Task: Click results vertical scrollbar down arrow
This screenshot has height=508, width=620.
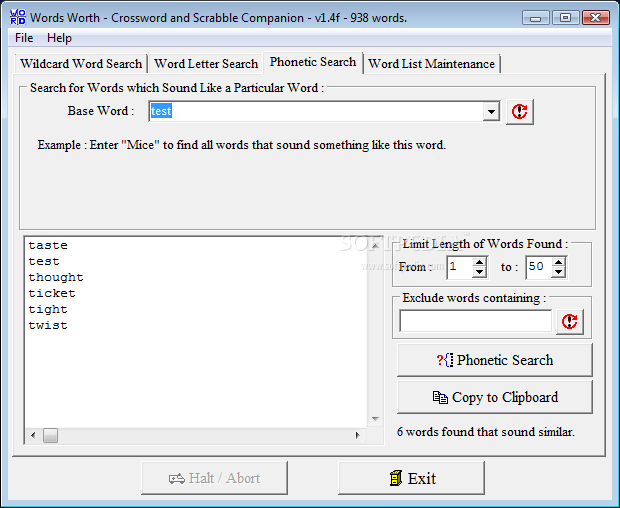Action: 375,419
